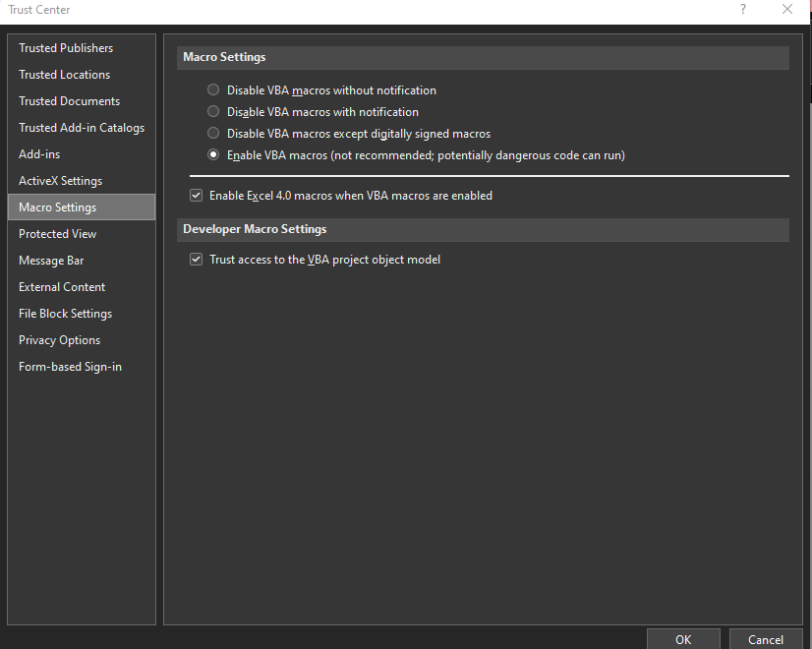The width and height of the screenshot is (812, 649).
Task: Go to Trusted Documents section
Action: (x=82, y=101)
